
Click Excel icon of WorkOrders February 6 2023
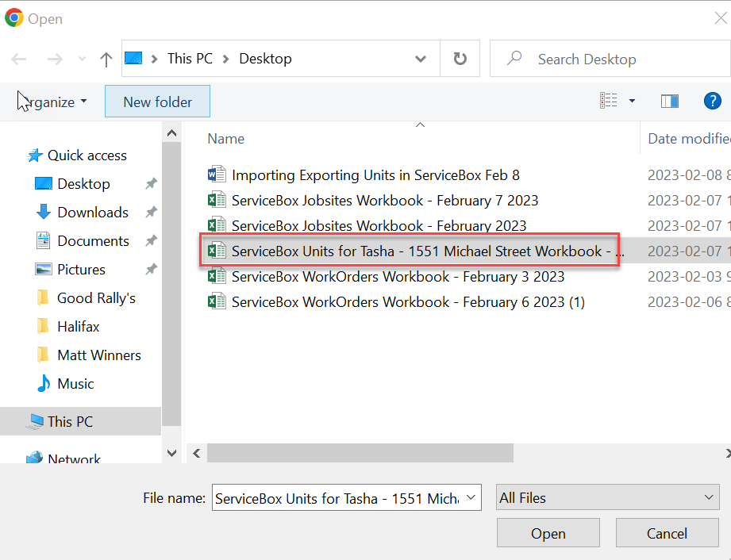click(217, 301)
